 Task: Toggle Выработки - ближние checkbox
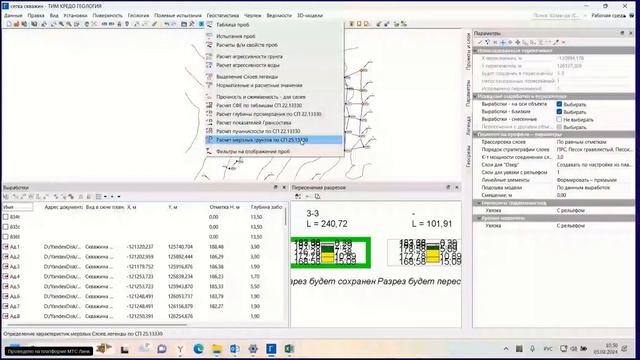[x=559, y=112]
